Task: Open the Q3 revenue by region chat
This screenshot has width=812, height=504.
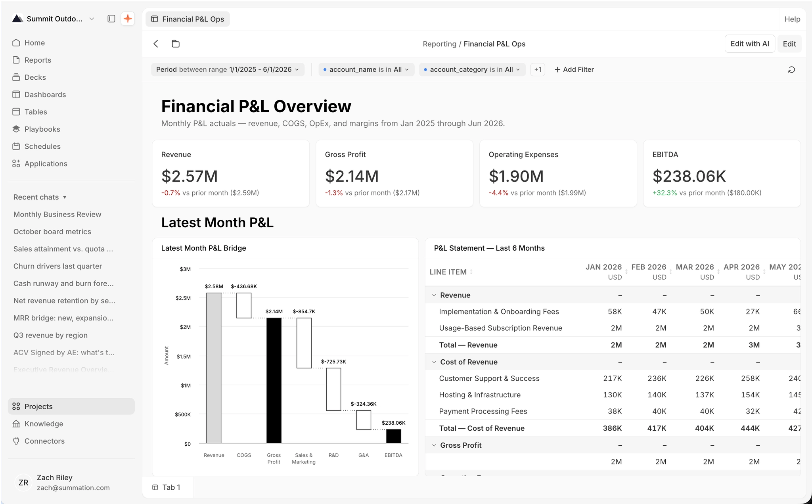Action: 50,335
